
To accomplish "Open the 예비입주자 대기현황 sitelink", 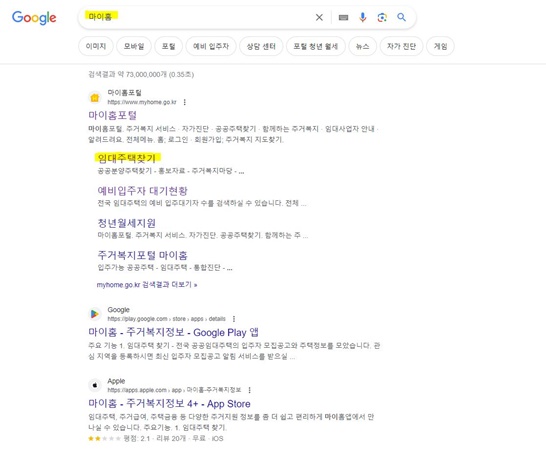I will coord(142,191).
